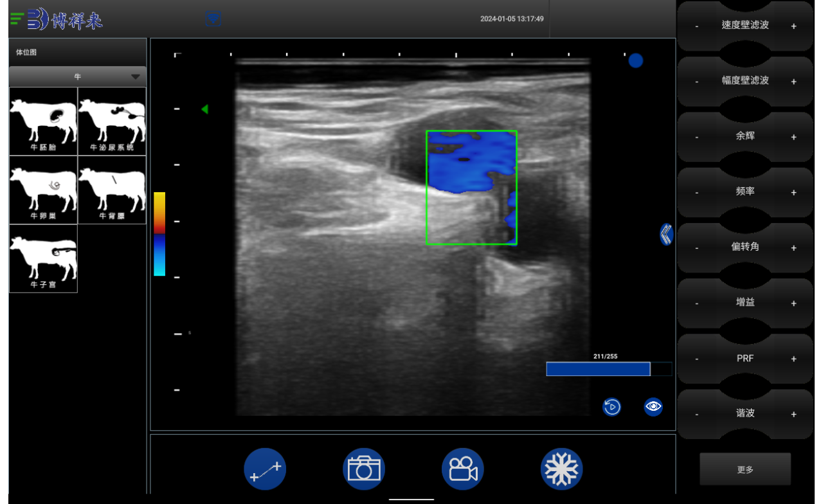Click the 更多 button for more parameters
Viewport: 823px width, 504px height.
[x=745, y=469]
